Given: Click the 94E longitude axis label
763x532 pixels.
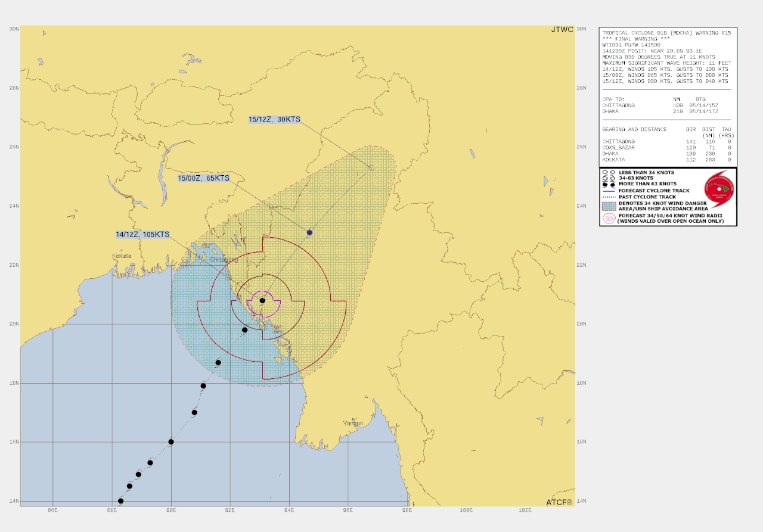Looking at the screenshot, I should click(x=289, y=511).
